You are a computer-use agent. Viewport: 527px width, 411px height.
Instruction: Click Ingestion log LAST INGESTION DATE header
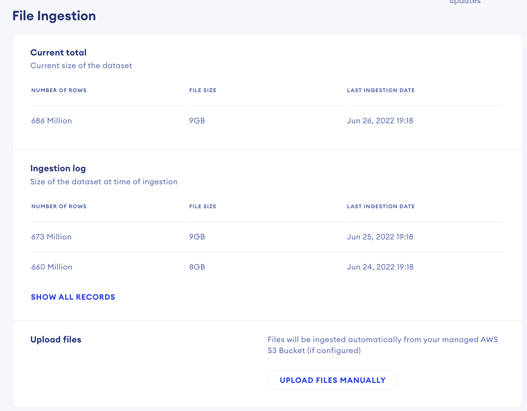click(381, 206)
